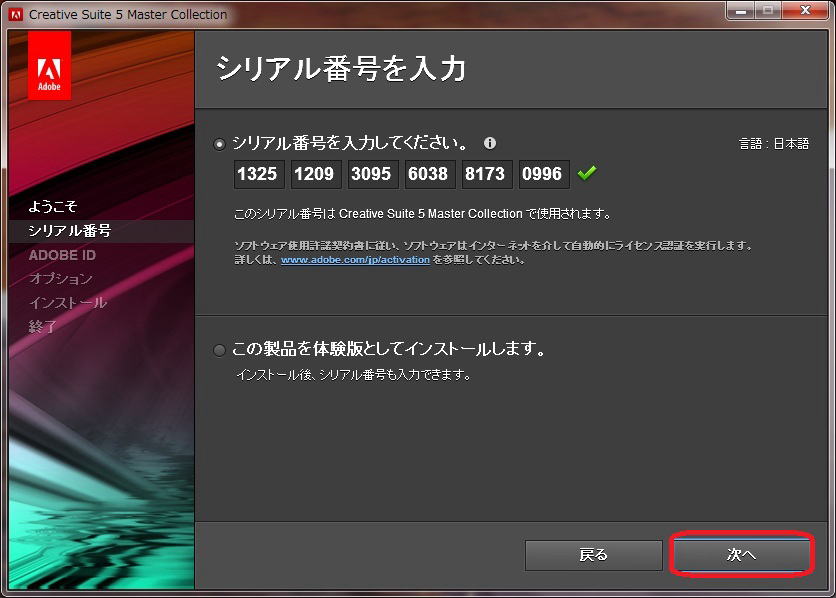Open the www.adobe.com/jp/activation link

tap(355, 260)
